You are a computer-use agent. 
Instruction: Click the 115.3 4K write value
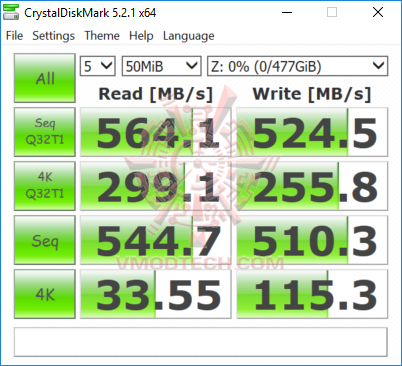point(312,294)
